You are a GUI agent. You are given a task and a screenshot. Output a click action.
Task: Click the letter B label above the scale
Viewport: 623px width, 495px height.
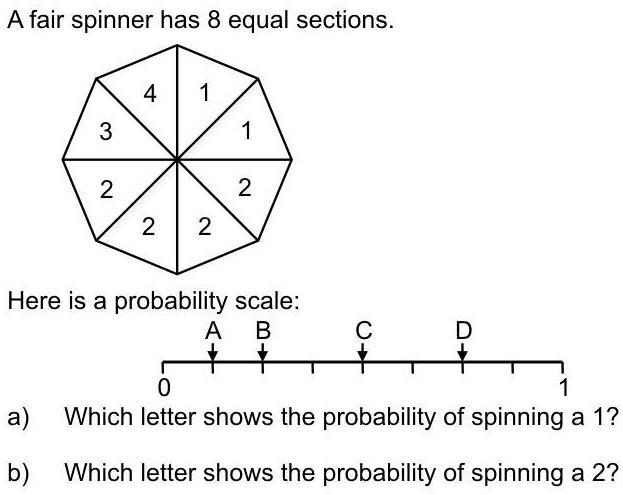263,330
